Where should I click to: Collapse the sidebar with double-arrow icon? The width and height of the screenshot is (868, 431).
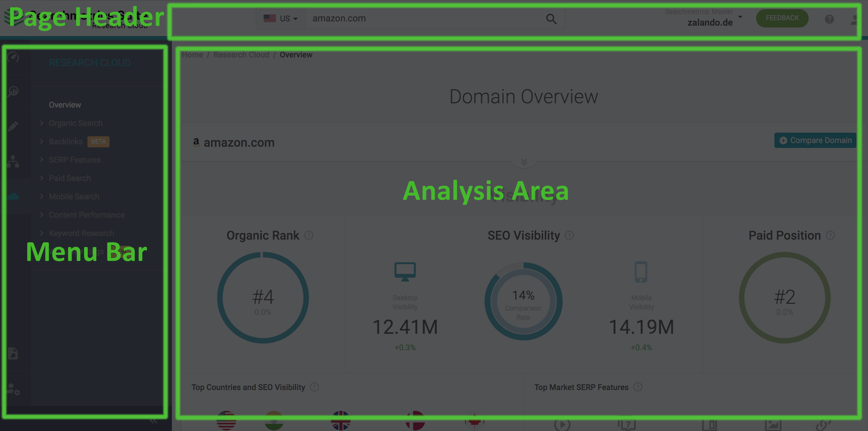[153, 421]
